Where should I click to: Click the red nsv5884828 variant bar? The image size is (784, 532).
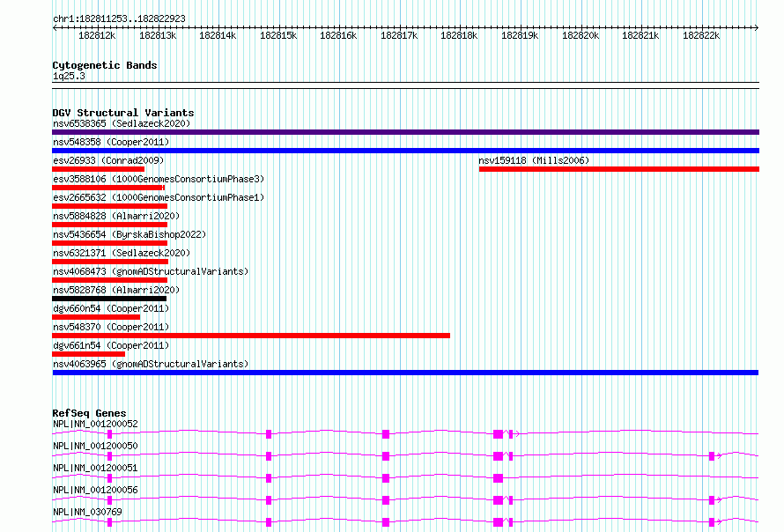tap(109, 225)
